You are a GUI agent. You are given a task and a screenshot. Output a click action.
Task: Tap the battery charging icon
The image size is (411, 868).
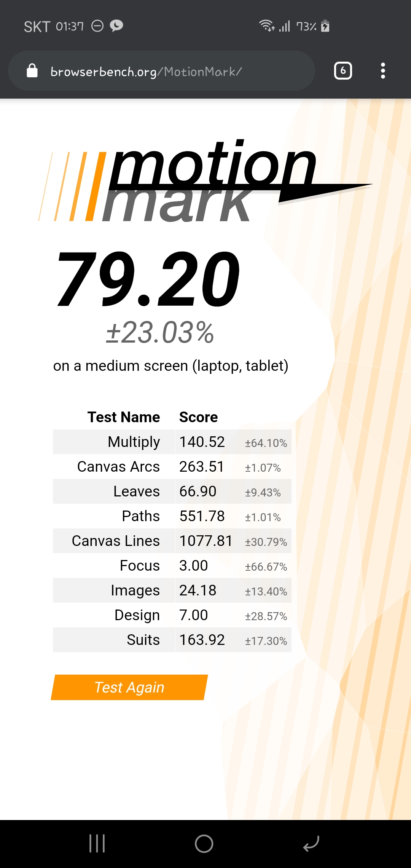(325, 26)
